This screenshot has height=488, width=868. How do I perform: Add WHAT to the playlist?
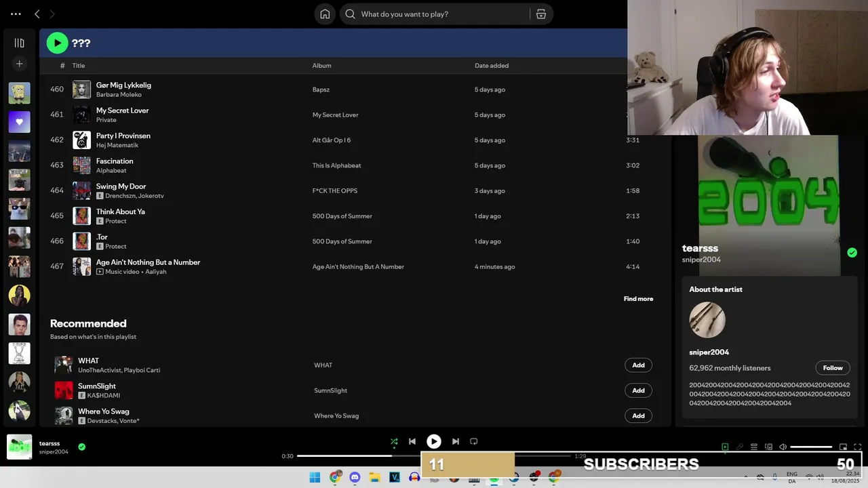click(638, 365)
